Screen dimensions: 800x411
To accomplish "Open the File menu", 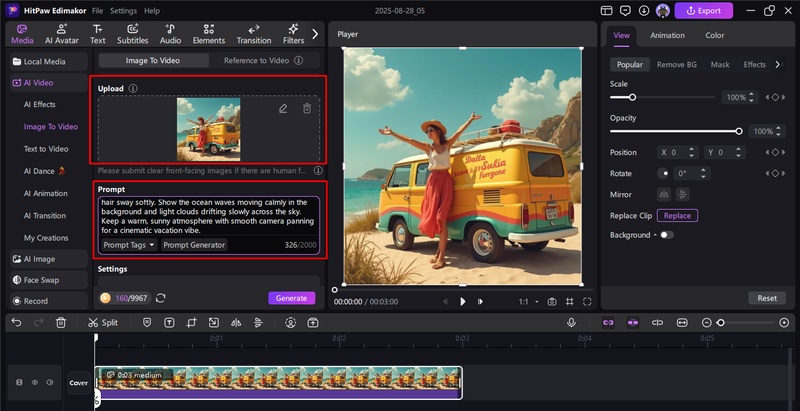I will point(97,11).
